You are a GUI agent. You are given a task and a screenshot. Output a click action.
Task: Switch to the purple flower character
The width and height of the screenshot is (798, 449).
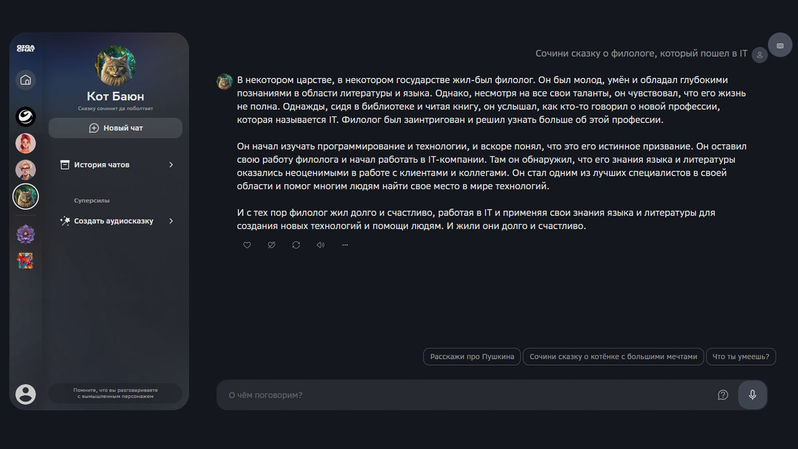click(26, 235)
